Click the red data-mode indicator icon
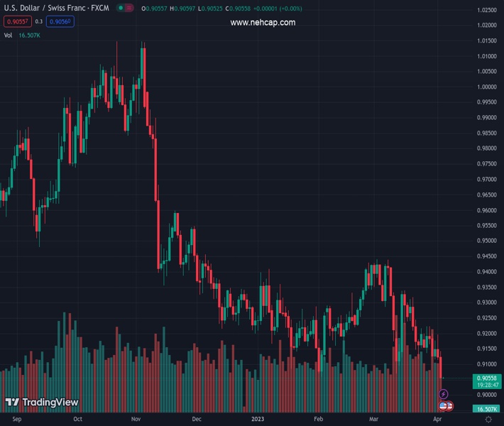 [129, 8]
